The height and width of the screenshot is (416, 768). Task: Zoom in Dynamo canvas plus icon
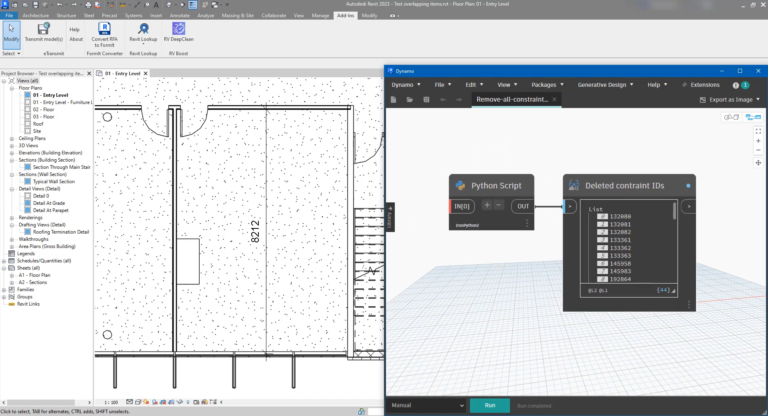758,141
